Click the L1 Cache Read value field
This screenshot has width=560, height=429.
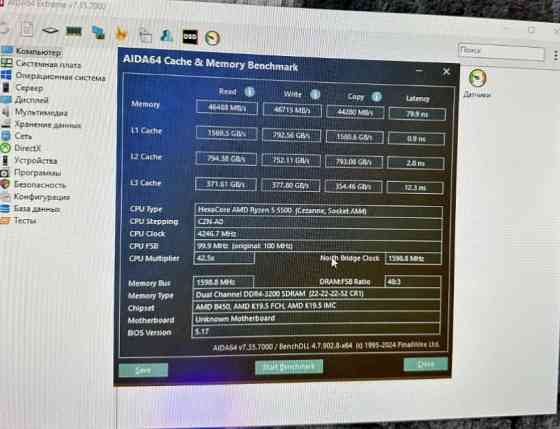click(226, 133)
